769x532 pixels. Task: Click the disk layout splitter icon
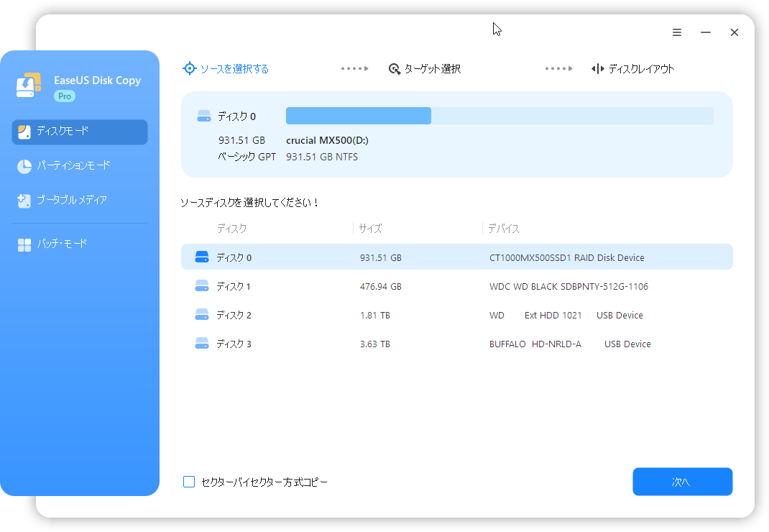point(597,69)
